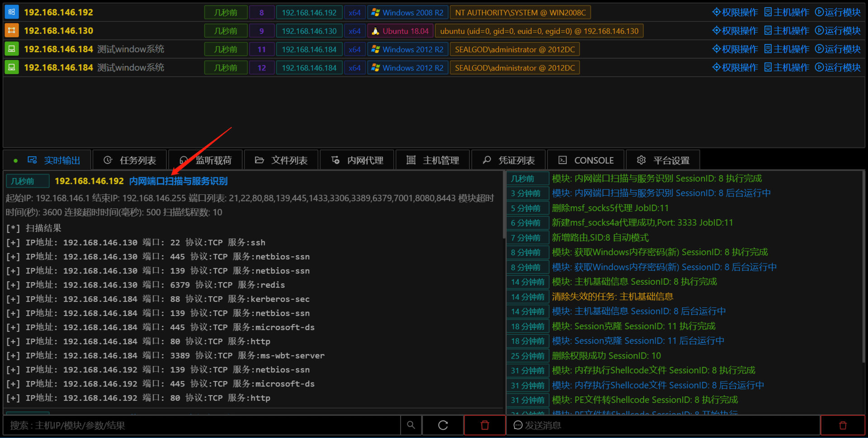
Task: Click the refresh icon beside search
Action: (443, 425)
